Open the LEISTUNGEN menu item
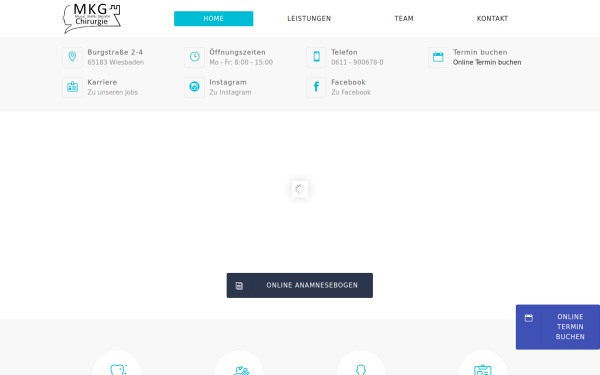 coord(309,19)
